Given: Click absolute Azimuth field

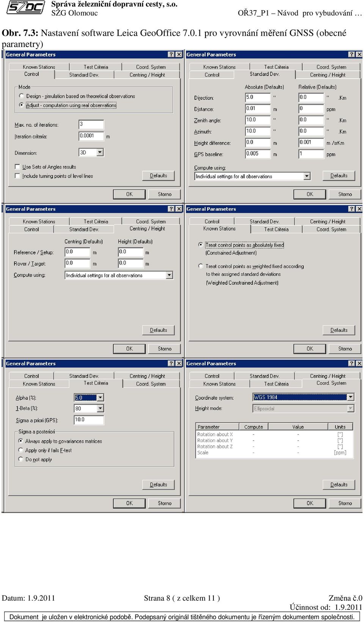Looking at the screenshot, I should tap(258, 132).
